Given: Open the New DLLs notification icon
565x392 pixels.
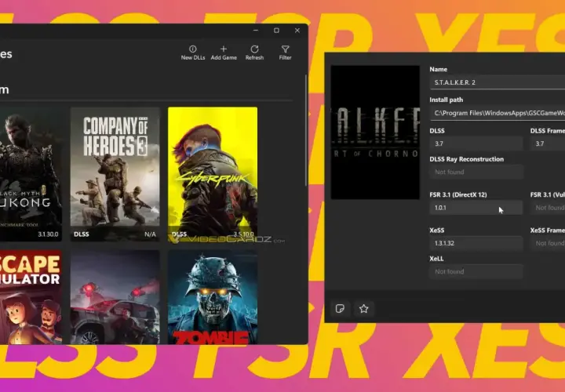Looking at the screenshot, I should pos(193,49).
